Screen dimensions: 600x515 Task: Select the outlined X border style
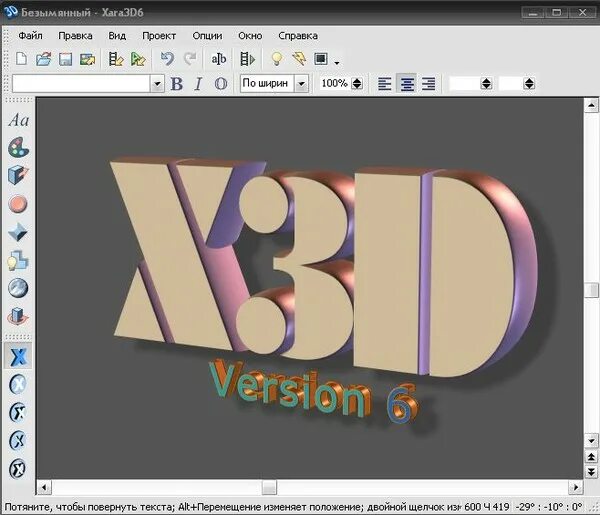click(x=18, y=440)
